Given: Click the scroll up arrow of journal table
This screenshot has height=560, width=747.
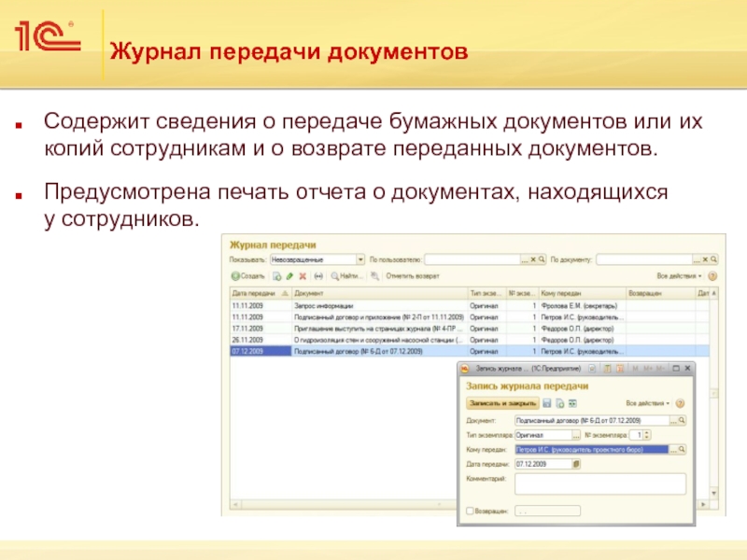Looking at the screenshot, I should pyautogui.click(x=713, y=293).
